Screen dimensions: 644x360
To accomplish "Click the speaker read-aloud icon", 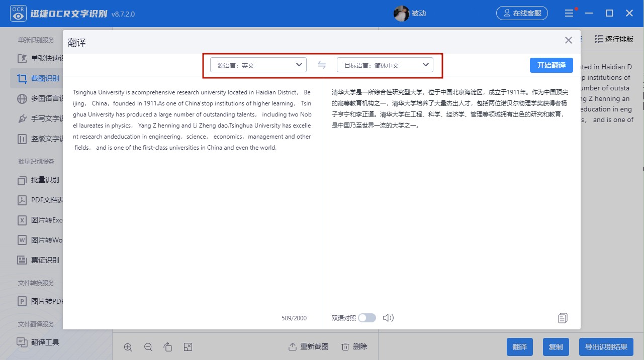I will 388,317.
